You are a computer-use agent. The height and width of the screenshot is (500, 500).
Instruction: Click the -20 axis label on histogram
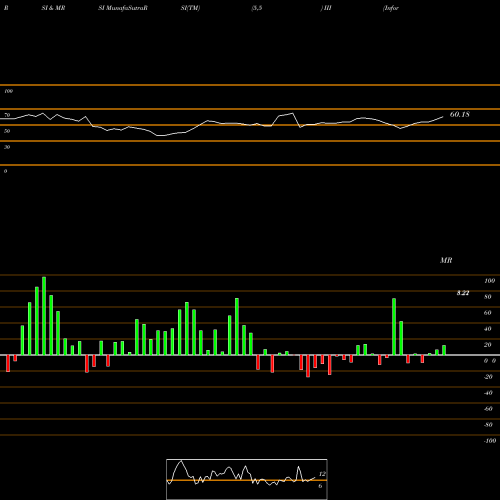click(x=488, y=377)
